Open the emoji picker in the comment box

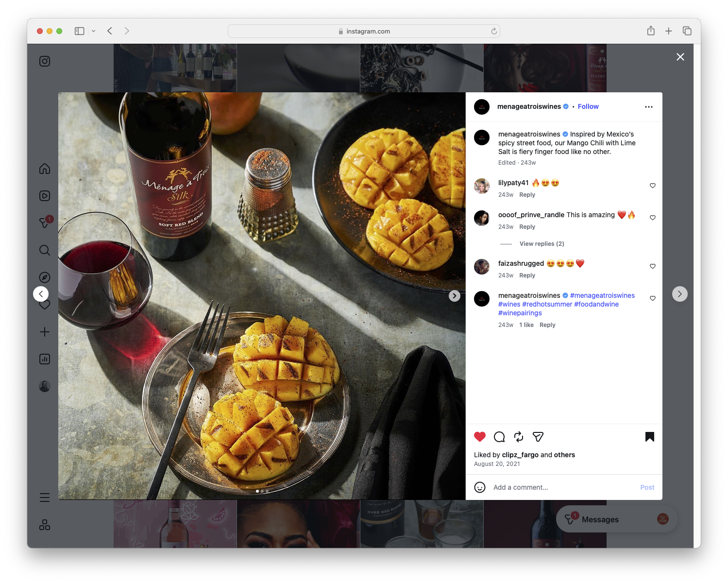tap(480, 487)
